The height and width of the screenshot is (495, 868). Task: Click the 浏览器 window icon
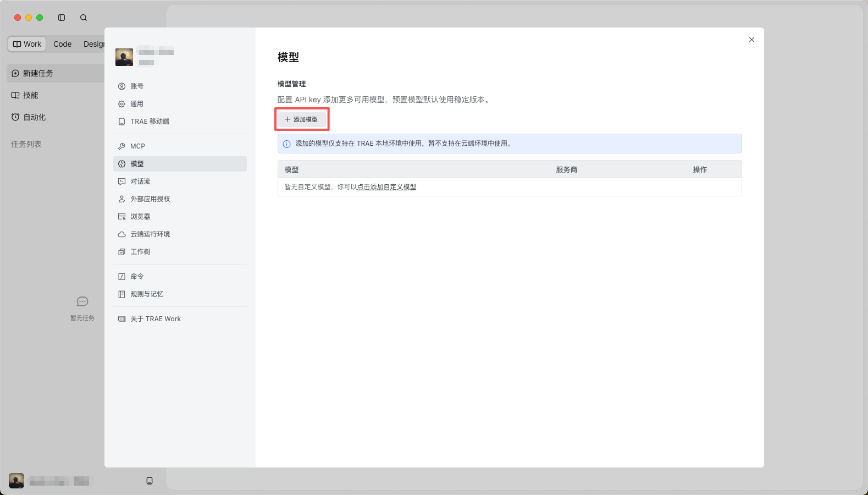122,217
